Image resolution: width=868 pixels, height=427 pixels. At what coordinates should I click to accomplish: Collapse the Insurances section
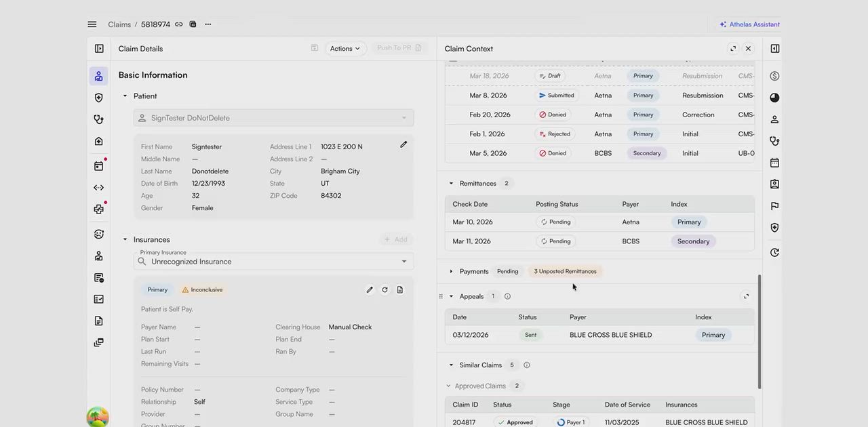(125, 239)
